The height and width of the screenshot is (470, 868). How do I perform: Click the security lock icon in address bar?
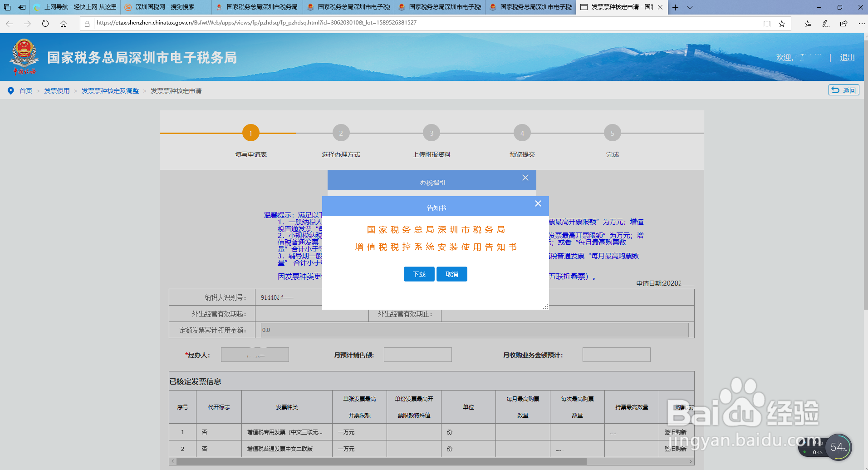[87, 23]
